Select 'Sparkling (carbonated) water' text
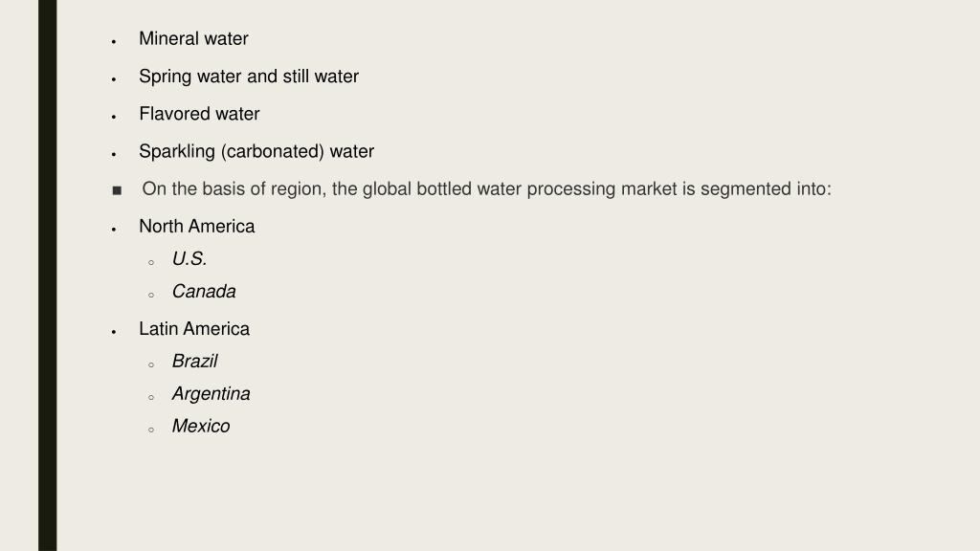Screen dimensions: 980x551 (x=256, y=152)
